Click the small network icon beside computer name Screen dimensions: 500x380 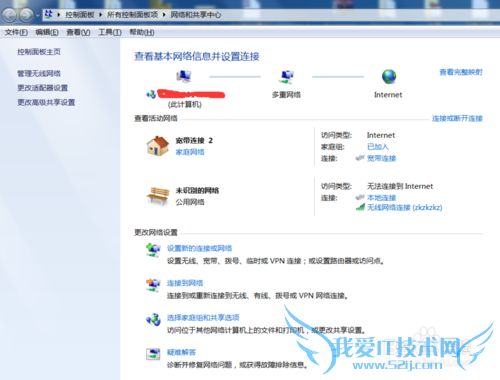151,94
